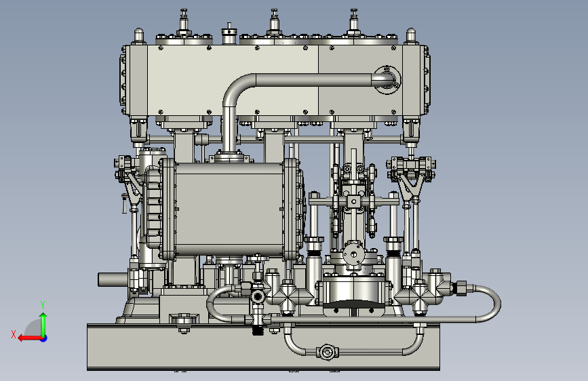
Task: Select the output shaft stub on left side
Action: (x=113, y=279)
